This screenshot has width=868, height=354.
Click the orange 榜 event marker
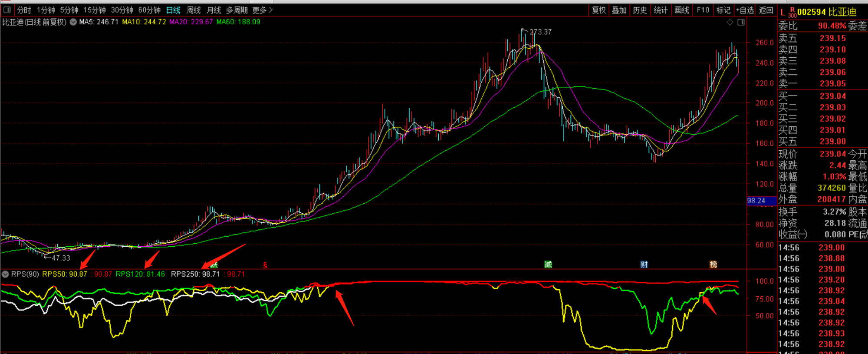713,264
